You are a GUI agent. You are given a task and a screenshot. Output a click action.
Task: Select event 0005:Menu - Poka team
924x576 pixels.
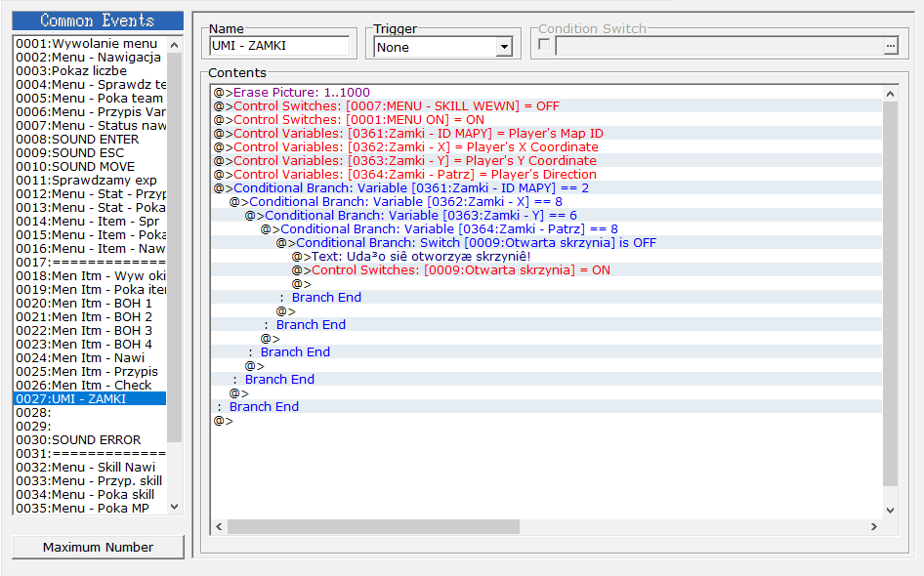90,99
